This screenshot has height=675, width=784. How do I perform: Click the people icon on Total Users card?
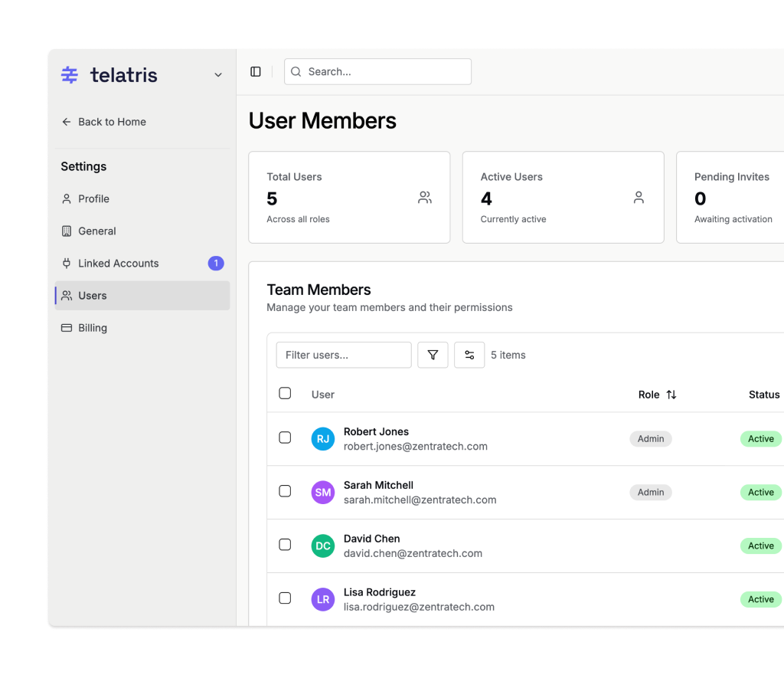tap(425, 197)
